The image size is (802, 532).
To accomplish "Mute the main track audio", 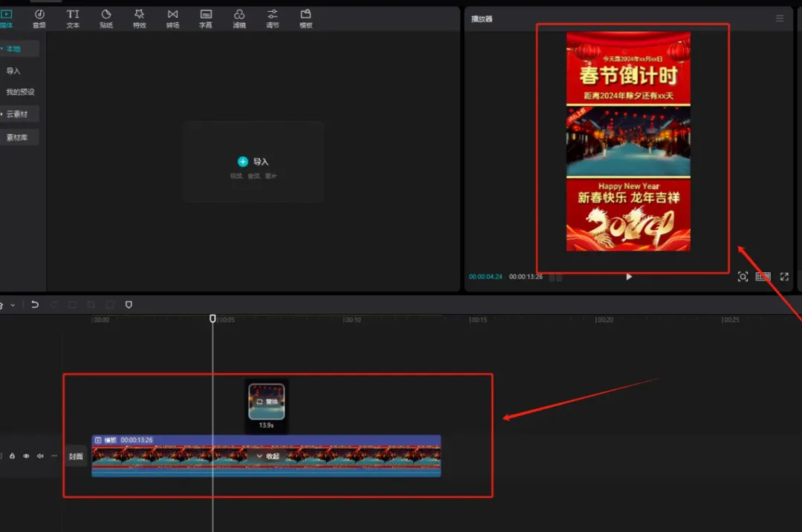I will coord(40,456).
